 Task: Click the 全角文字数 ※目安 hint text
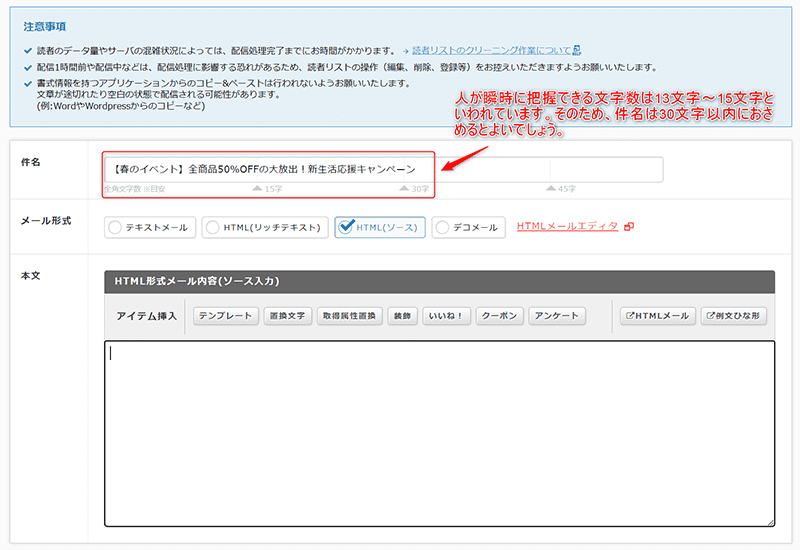[135, 189]
